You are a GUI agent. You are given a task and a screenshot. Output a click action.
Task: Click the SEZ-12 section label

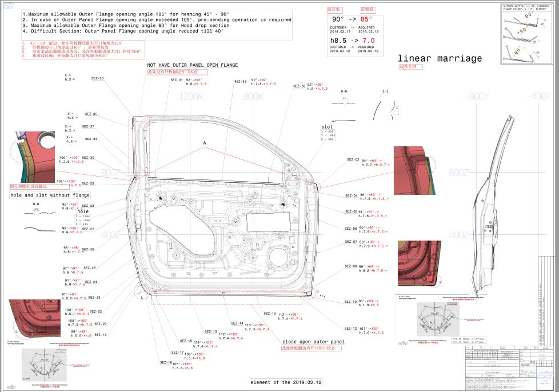coord(350,329)
